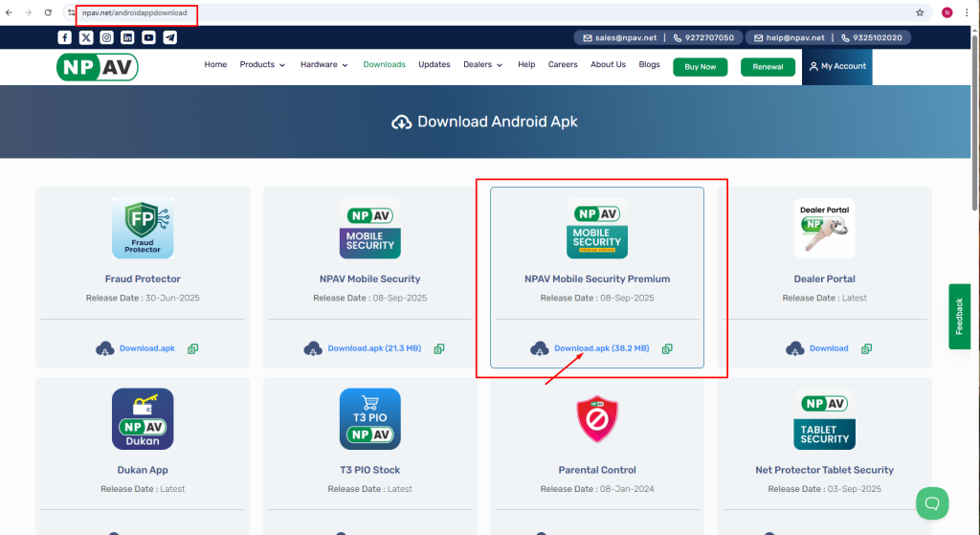Open the YouTube channel icon
Screen dimensions: 980x535
pyautogui.click(x=148, y=37)
